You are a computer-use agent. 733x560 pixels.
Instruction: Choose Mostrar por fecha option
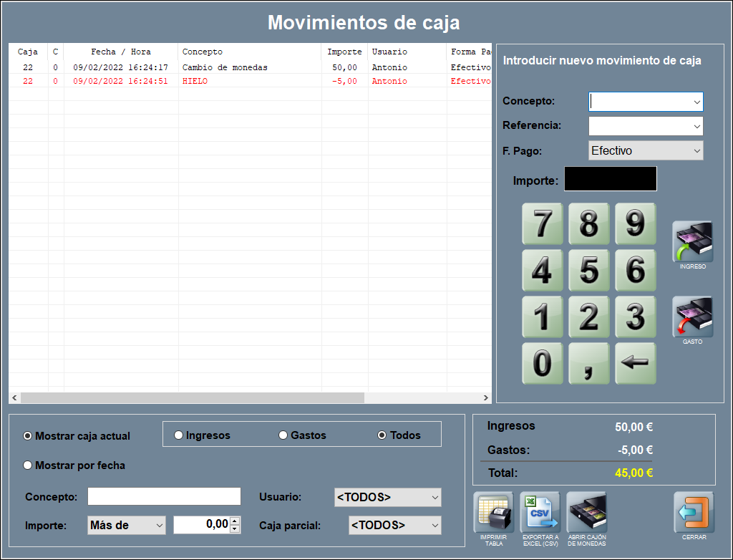tap(28, 465)
